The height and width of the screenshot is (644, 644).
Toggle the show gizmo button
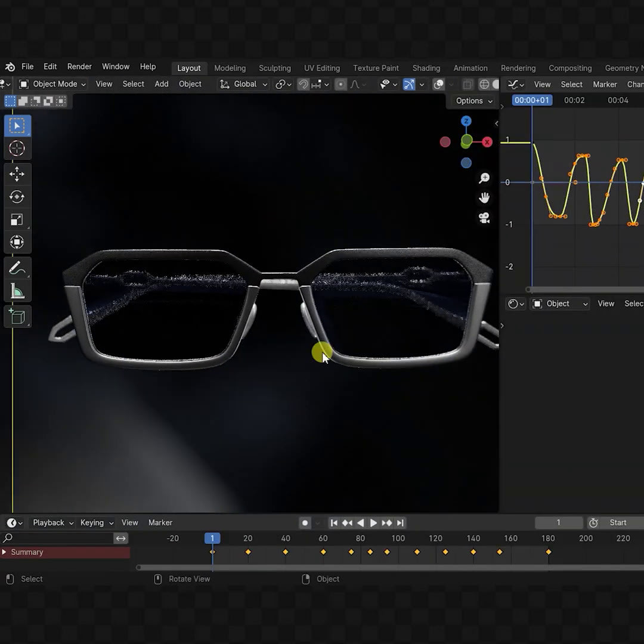[409, 85]
